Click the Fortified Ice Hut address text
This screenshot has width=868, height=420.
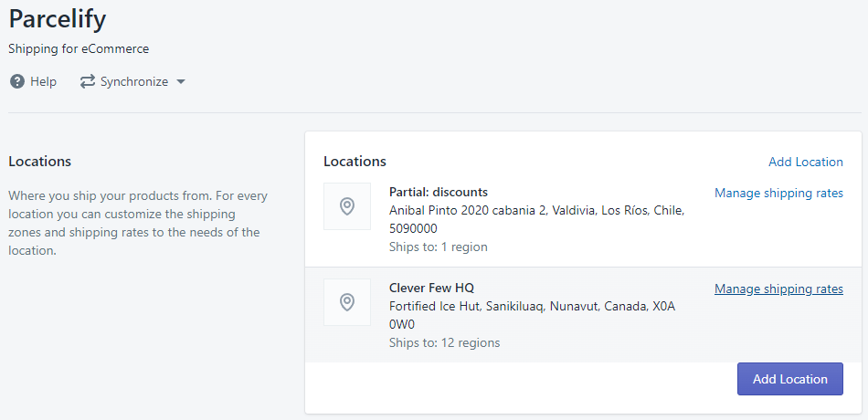[x=532, y=315]
